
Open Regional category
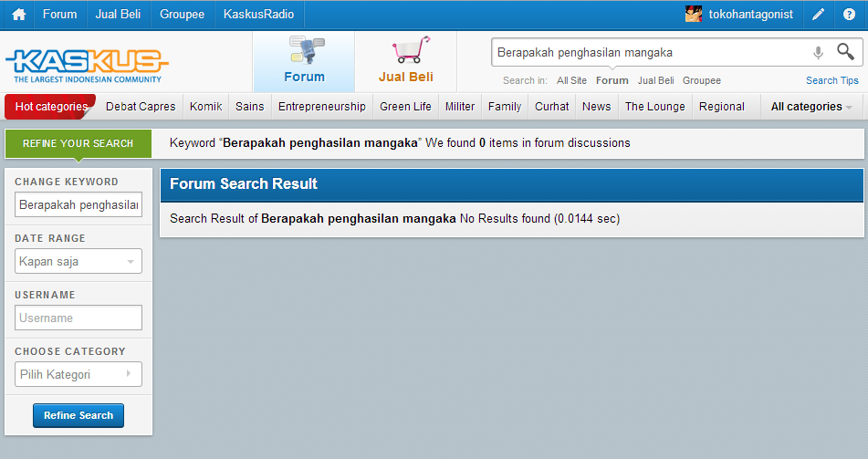(722, 106)
